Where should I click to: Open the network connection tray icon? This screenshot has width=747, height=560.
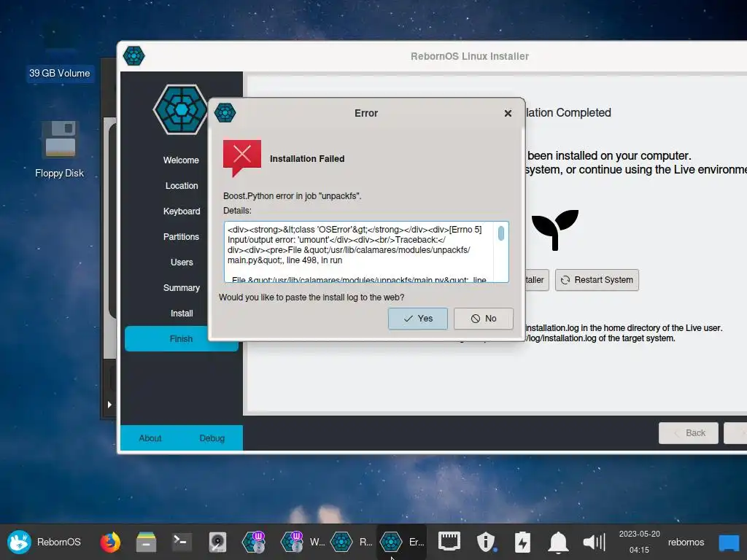coord(449,542)
